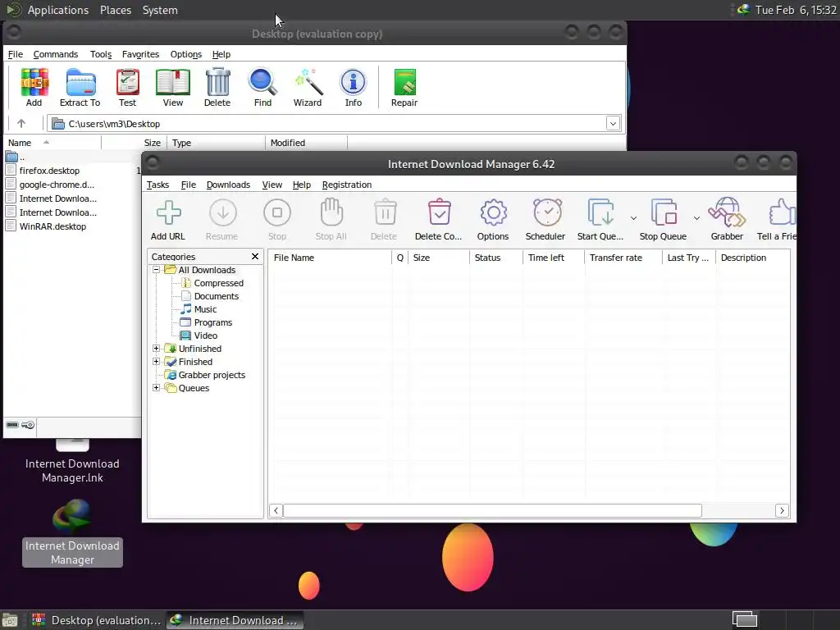Click Extract To icon in WinRAR
This screenshot has width=840, height=630.
[x=80, y=83]
